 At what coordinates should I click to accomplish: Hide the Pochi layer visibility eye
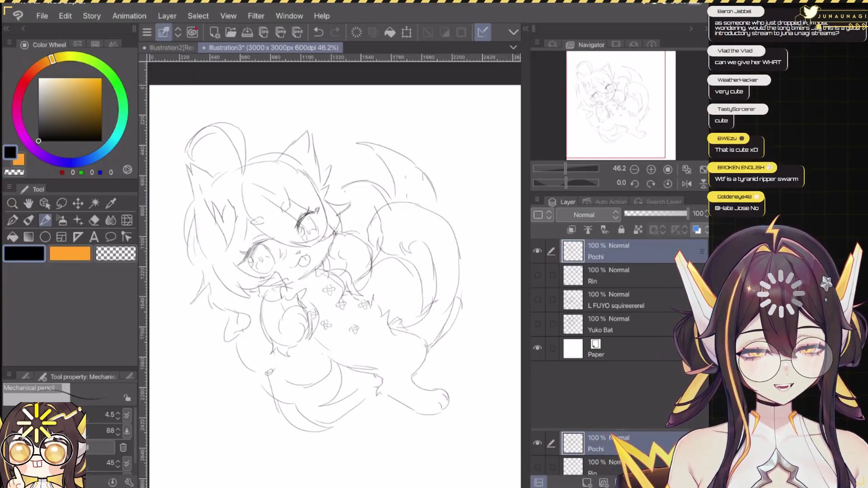click(538, 251)
